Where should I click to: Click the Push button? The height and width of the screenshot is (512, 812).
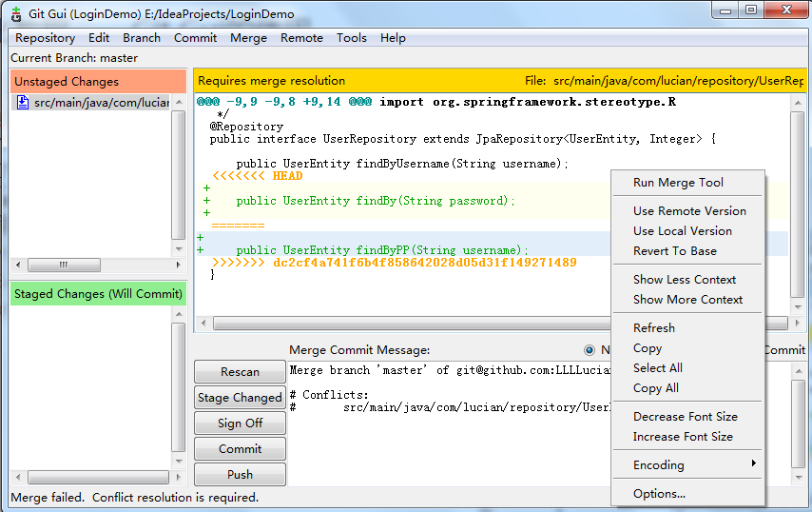coord(240,475)
